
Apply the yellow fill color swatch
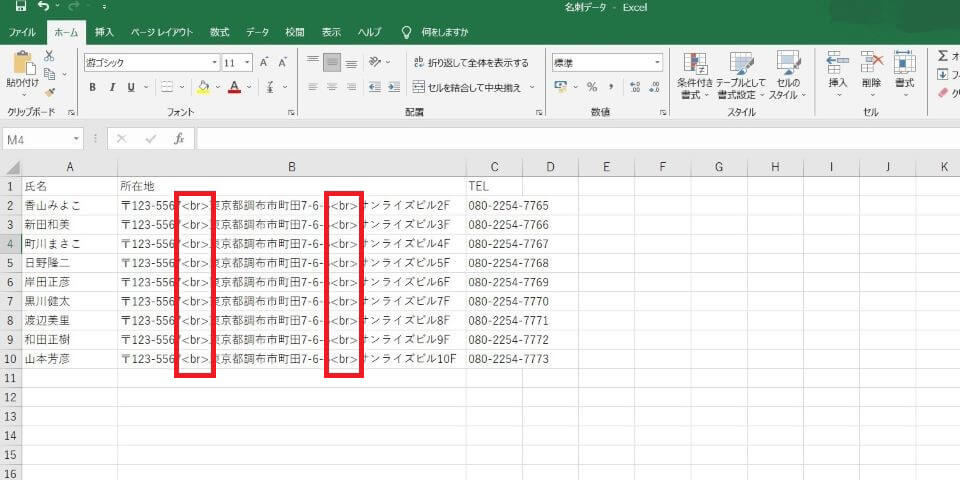tap(203, 87)
